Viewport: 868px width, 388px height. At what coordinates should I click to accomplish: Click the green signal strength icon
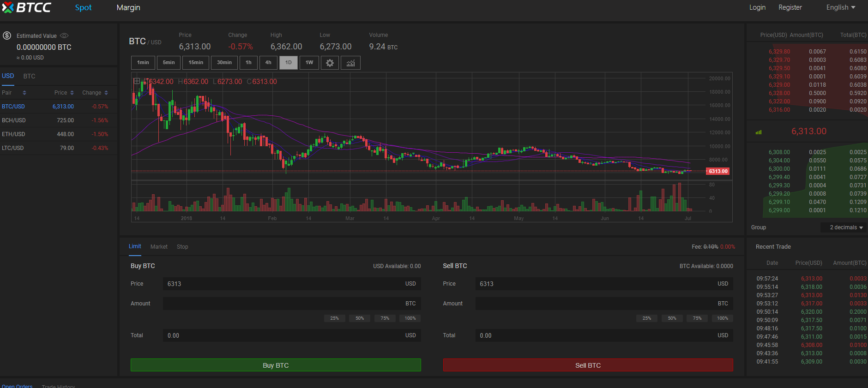758,132
